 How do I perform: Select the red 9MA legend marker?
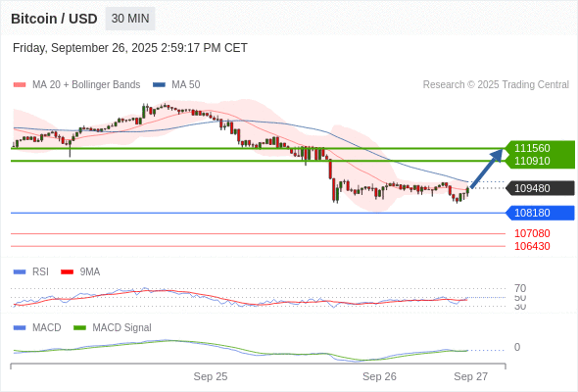67,272
